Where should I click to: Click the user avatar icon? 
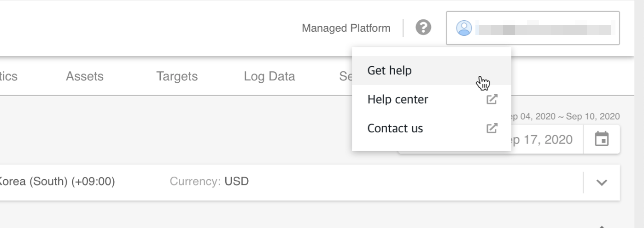click(x=463, y=28)
